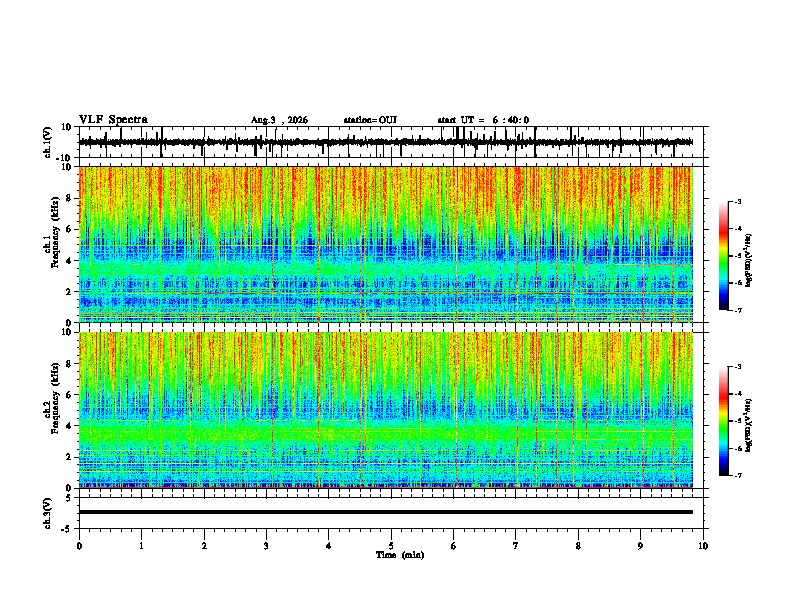Viewport: 792px width, 612px height.
Task: Click time-axis tick label "7"
Action: [x=516, y=546]
